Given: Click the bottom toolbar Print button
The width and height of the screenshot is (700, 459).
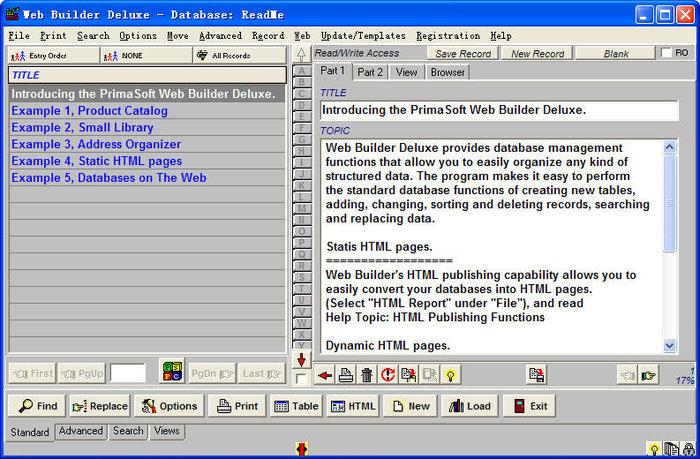Looking at the screenshot, I should pyautogui.click(x=237, y=406).
